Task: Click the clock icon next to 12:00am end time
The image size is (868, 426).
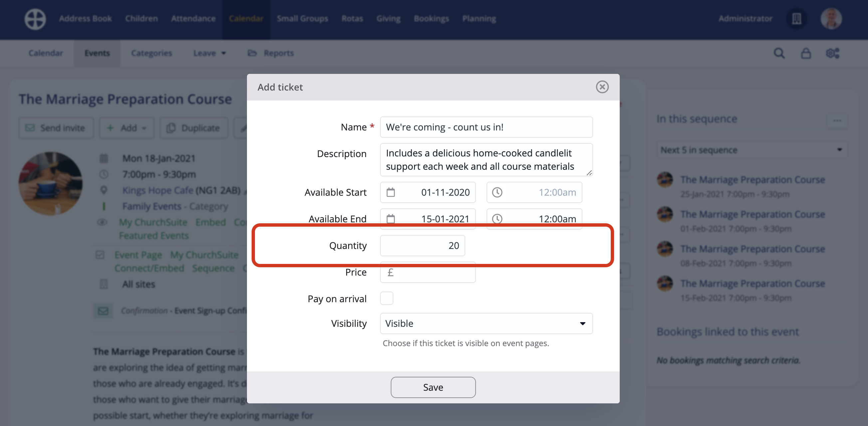Action: pyautogui.click(x=498, y=219)
